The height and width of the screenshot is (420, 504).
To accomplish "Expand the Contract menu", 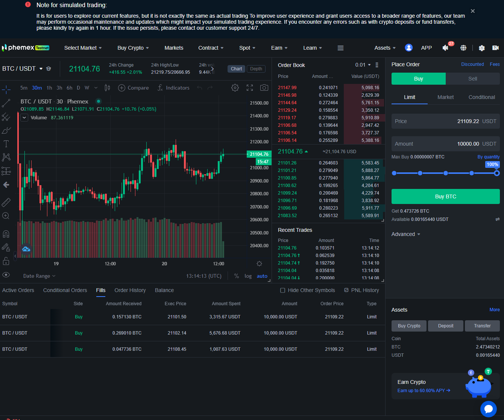I will (211, 48).
